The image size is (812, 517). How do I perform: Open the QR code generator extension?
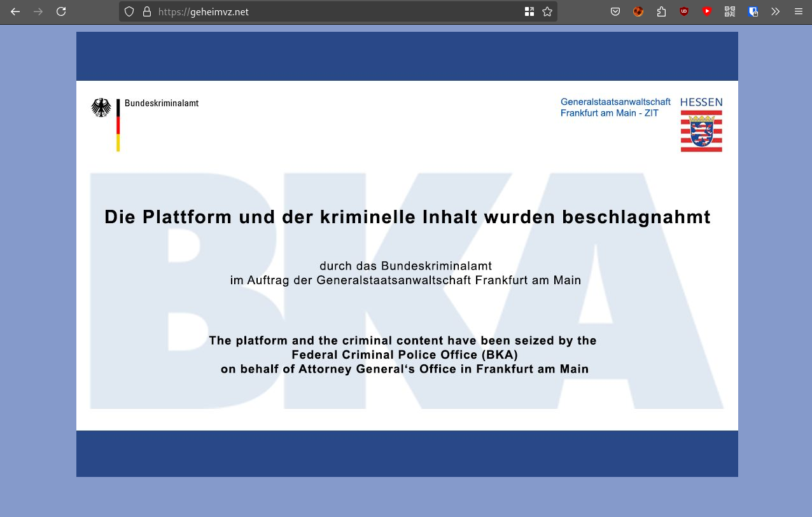(x=730, y=11)
